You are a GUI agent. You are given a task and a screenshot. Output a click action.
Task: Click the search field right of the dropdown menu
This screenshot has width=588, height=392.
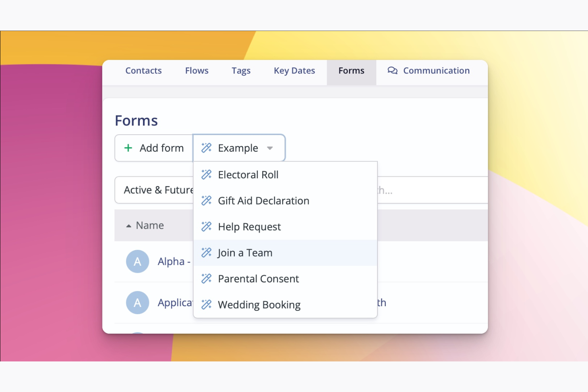pos(433,190)
